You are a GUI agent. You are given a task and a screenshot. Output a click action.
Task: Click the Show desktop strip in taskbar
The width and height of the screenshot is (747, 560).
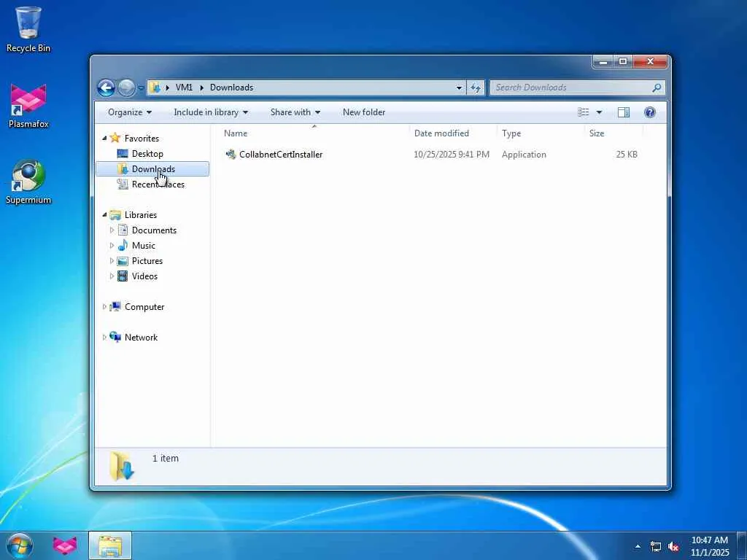pyautogui.click(x=742, y=545)
